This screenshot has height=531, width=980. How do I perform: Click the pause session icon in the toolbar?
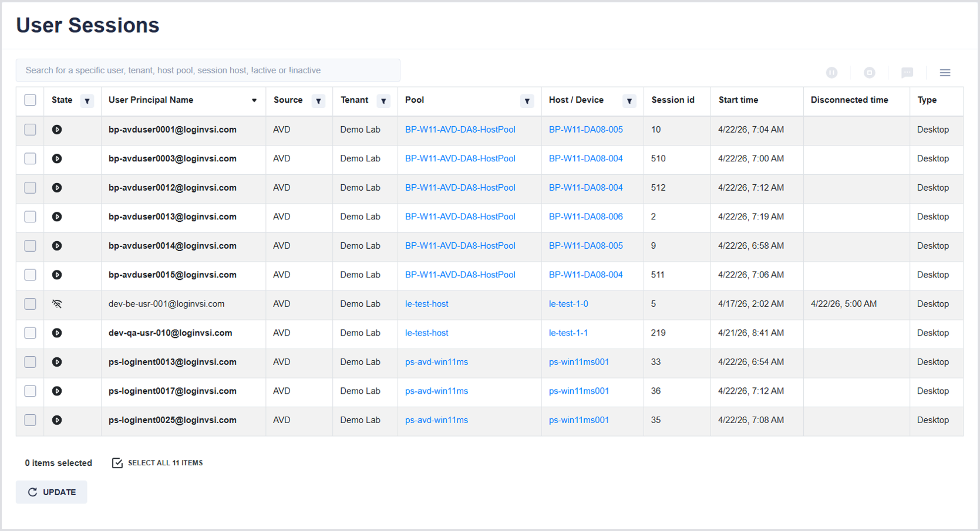(x=831, y=73)
